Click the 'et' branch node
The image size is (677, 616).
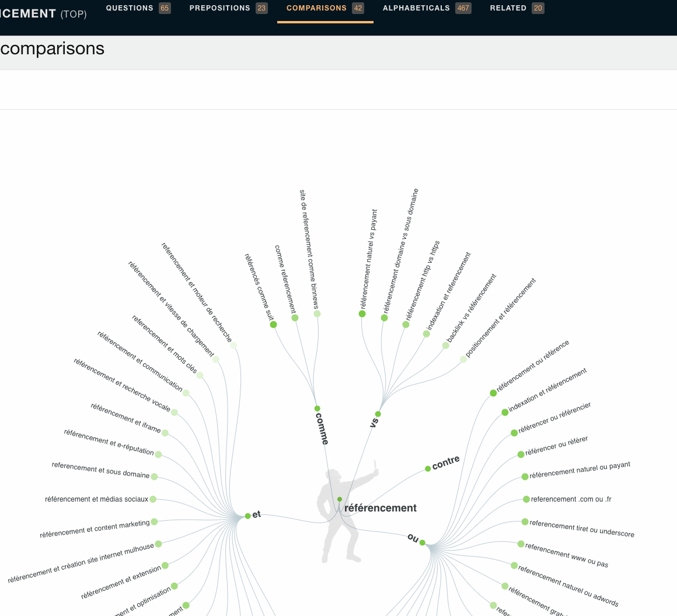(248, 516)
